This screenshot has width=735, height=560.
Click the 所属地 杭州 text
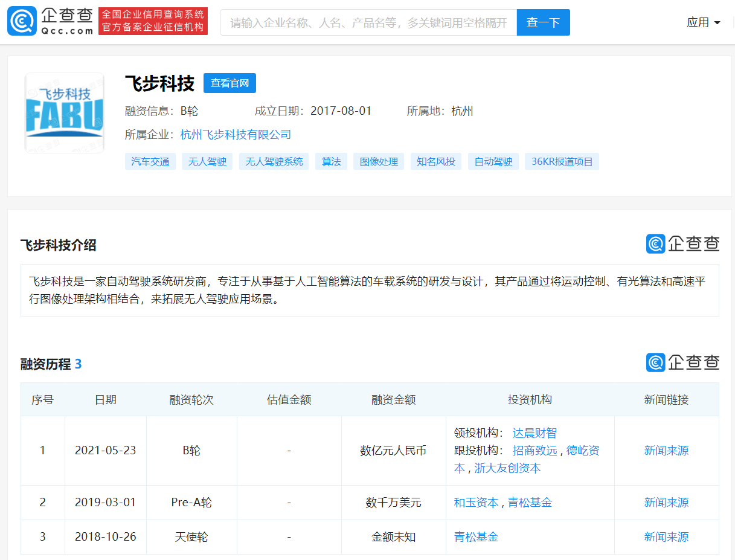click(440, 111)
